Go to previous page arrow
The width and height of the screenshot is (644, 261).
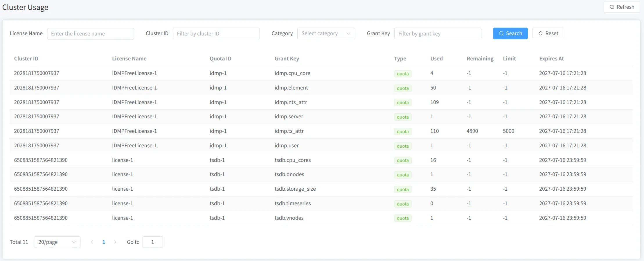tap(92, 242)
